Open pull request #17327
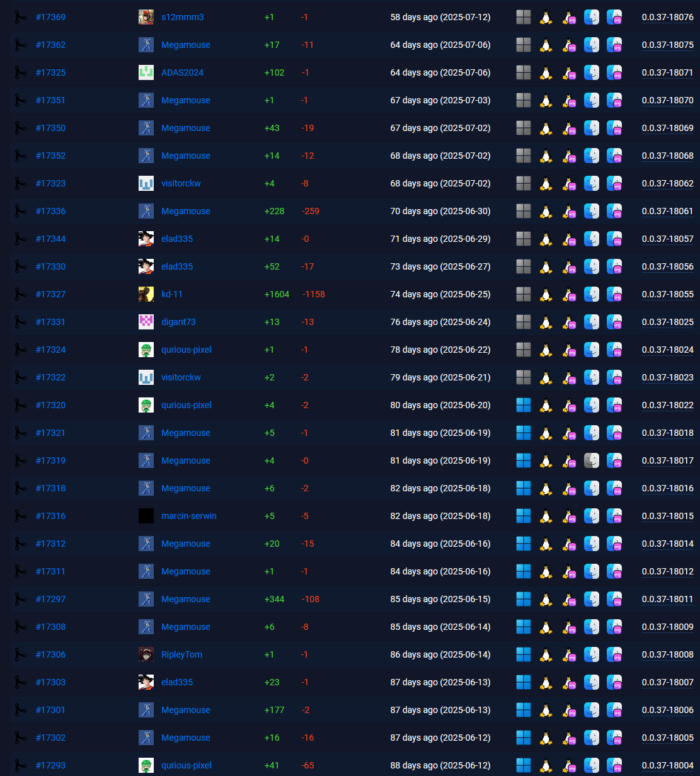The height and width of the screenshot is (776, 700). [50, 294]
